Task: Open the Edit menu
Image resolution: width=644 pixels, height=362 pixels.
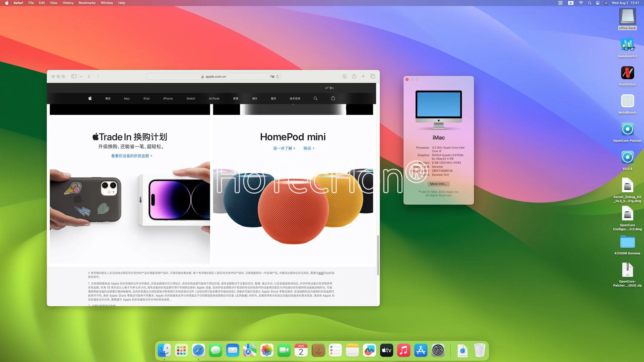Action: click(42, 3)
